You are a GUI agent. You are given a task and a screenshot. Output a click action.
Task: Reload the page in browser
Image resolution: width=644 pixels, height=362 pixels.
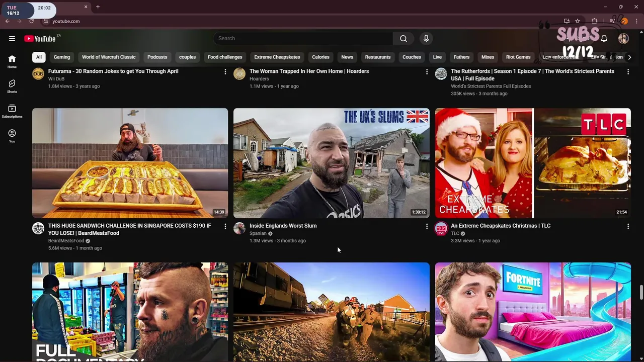tap(31, 21)
